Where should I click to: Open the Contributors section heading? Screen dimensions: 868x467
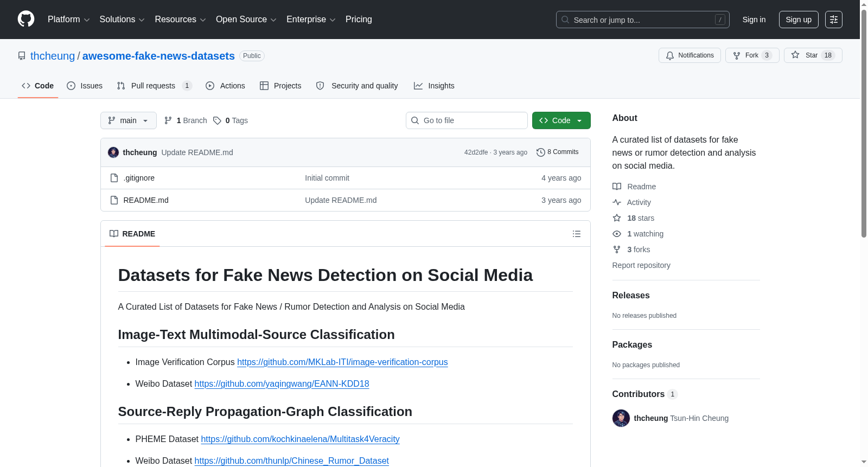point(645,394)
